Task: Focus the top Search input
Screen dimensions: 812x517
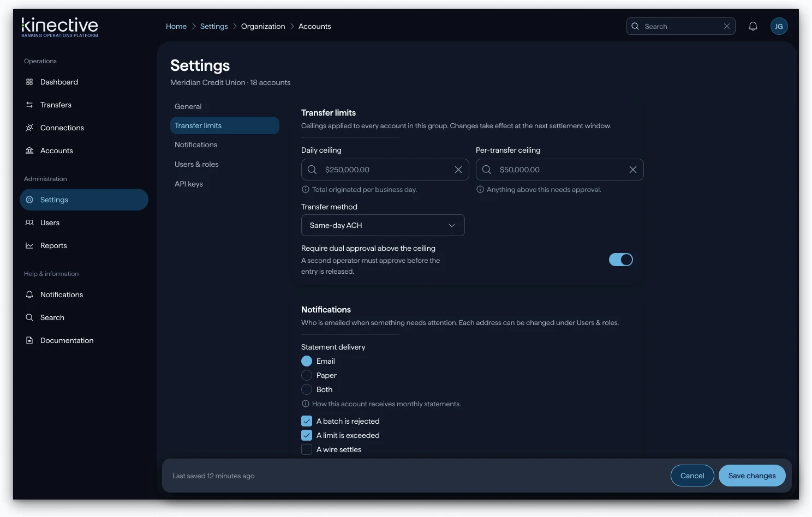Action: click(x=681, y=26)
